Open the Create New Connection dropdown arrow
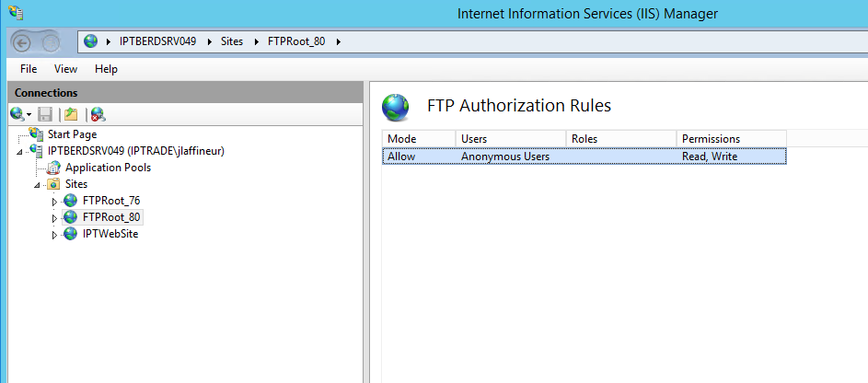The width and height of the screenshot is (868, 383). [x=29, y=116]
